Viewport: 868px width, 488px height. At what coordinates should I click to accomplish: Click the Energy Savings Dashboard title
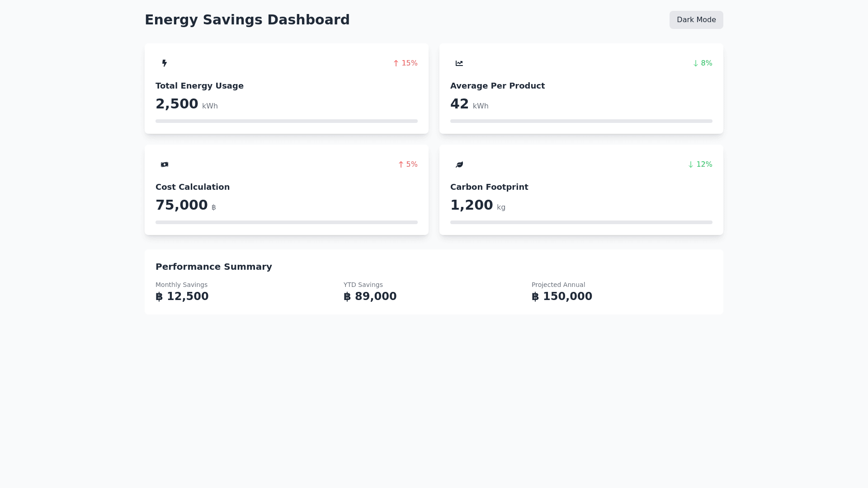(247, 20)
